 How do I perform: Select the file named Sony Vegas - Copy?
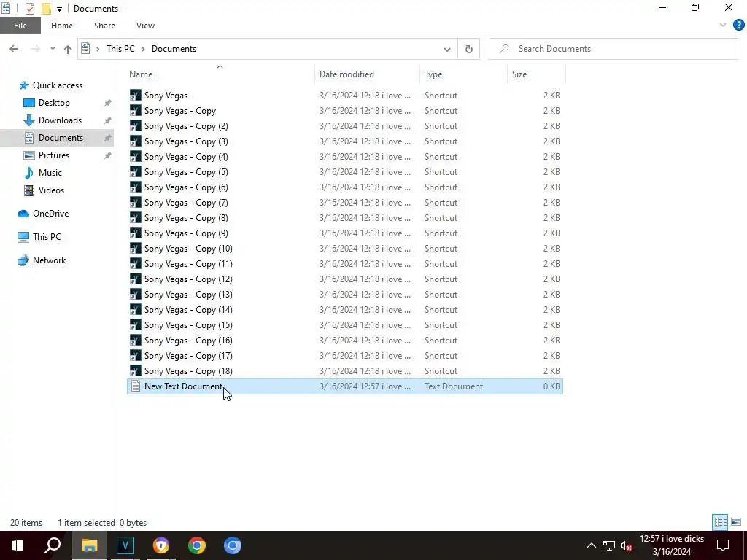tap(180, 111)
